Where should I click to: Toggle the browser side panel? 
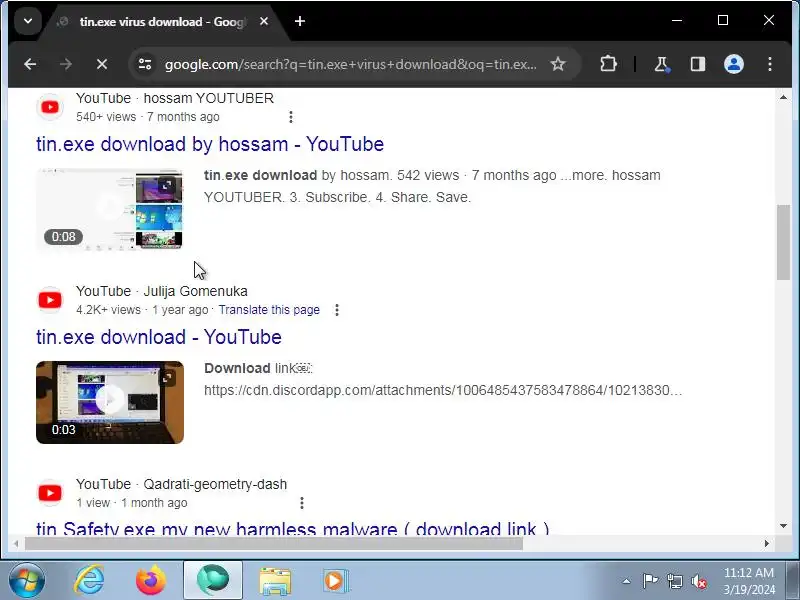698,64
